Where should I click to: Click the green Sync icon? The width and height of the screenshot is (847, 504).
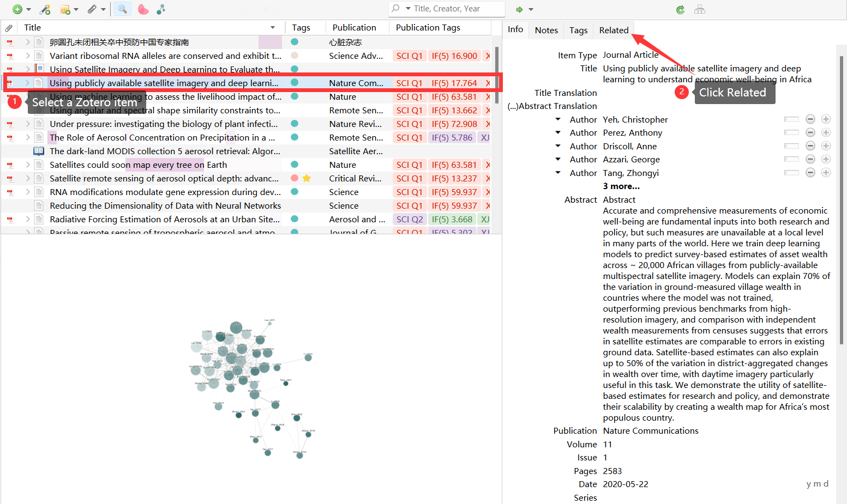(680, 9)
